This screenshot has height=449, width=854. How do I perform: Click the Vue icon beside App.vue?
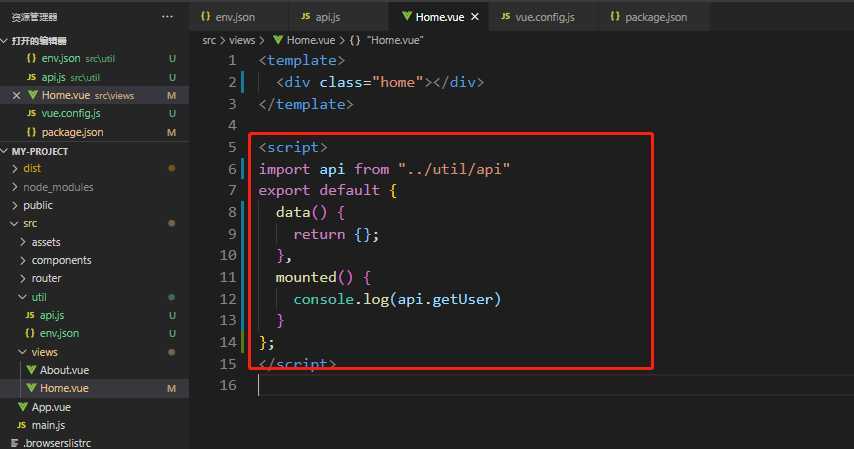[23, 407]
